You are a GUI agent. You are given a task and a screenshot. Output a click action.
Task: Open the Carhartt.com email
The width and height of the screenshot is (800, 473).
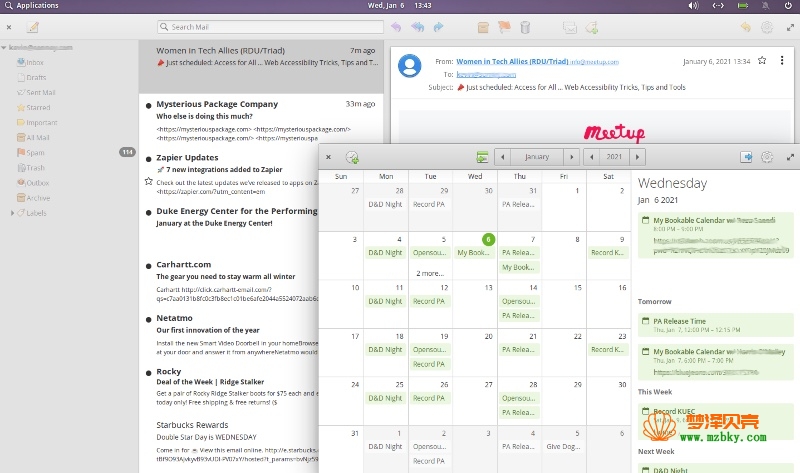pos(230,281)
